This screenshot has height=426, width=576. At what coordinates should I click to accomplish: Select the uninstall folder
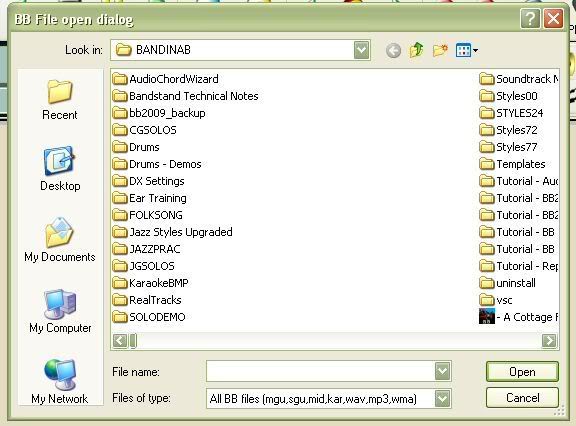click(508, 283)
